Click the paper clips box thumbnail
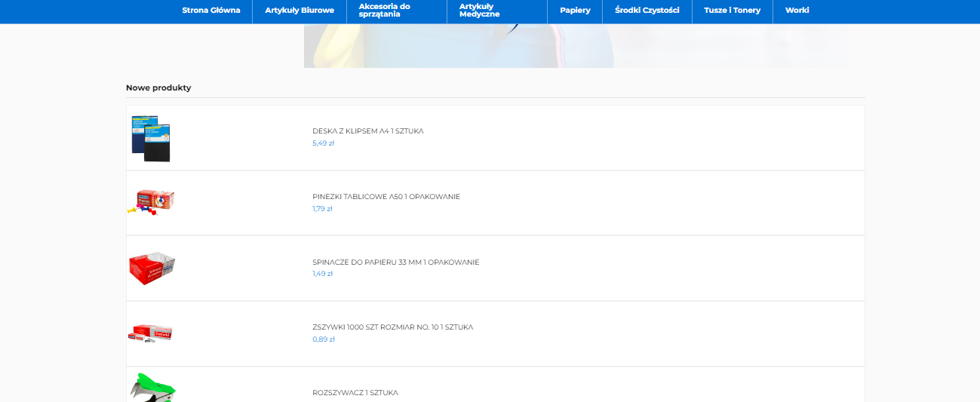This screenshot has width=980, height=402. (152, 269)
